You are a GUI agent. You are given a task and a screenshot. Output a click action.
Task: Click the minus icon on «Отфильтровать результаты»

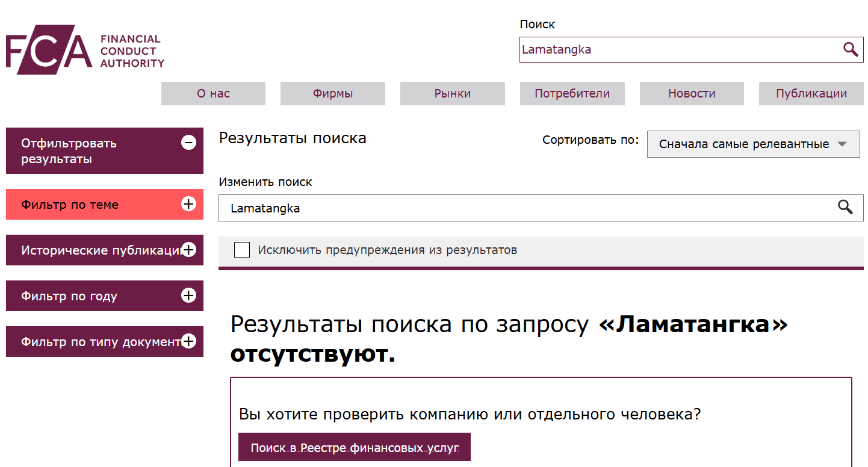pos(188,142)
